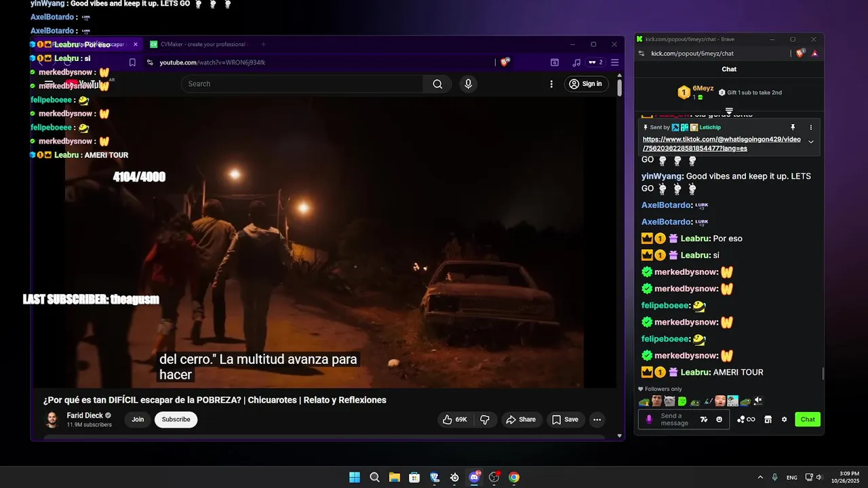Subscribe to Farid Dieck channel

176,420
